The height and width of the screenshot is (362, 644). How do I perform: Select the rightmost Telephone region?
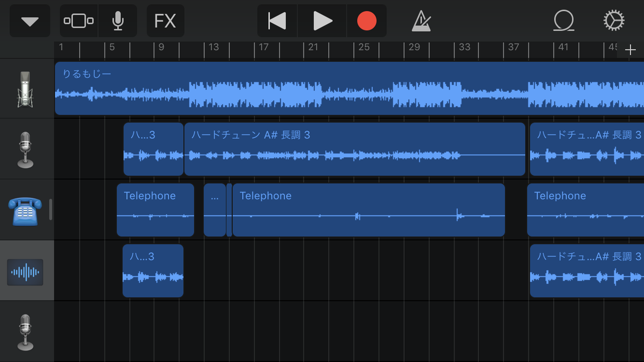[585, 210]
